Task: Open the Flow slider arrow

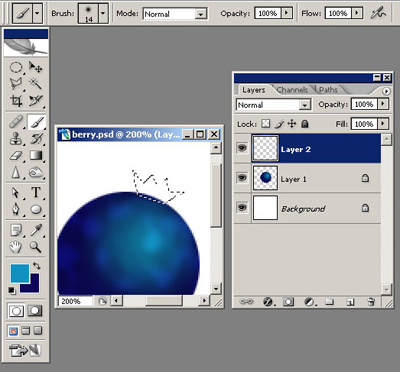Action: tap(357, 13)
